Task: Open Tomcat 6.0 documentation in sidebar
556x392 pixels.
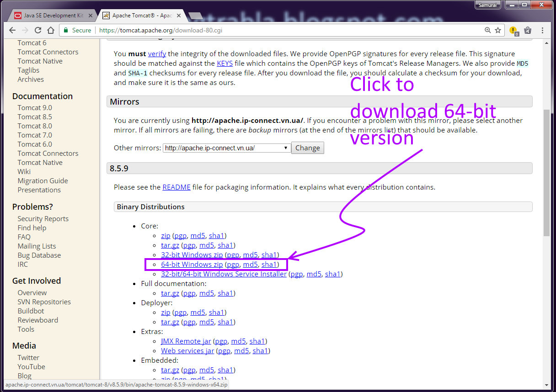Action: tap(35, 144)
